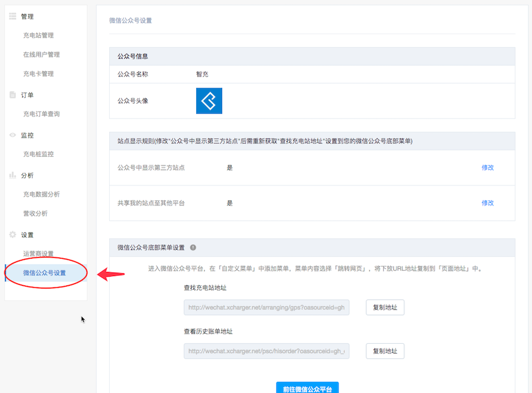The height and width of the screenshot is (393, 532).
Task: Click the 管理 list icon in sidebar
Action: click(13, 16)
